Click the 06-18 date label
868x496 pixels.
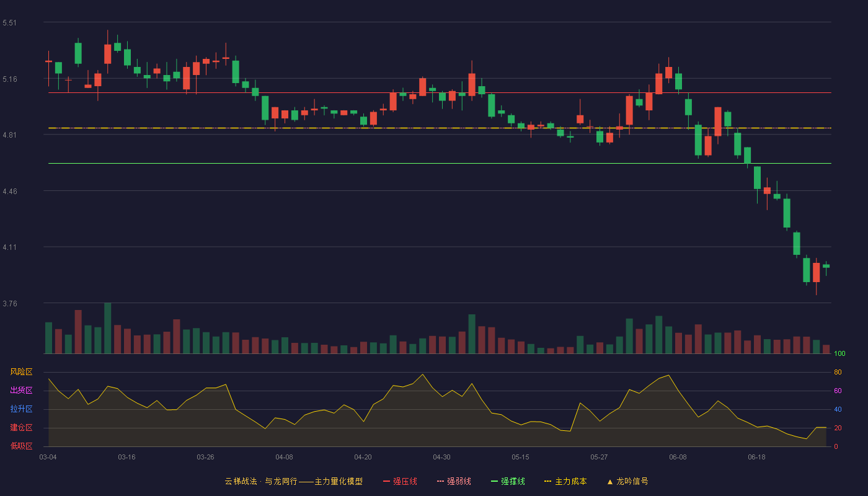[x=756, y=457]
